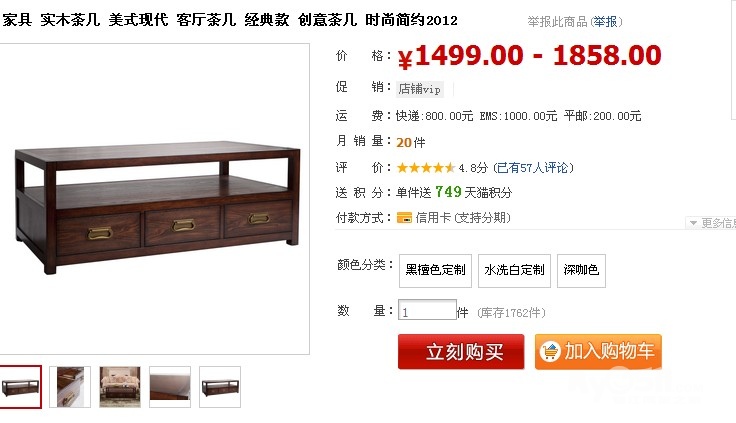Click the 店铺vip promotion tag
The width and height of the screenshot is (736, 423).
419,89
